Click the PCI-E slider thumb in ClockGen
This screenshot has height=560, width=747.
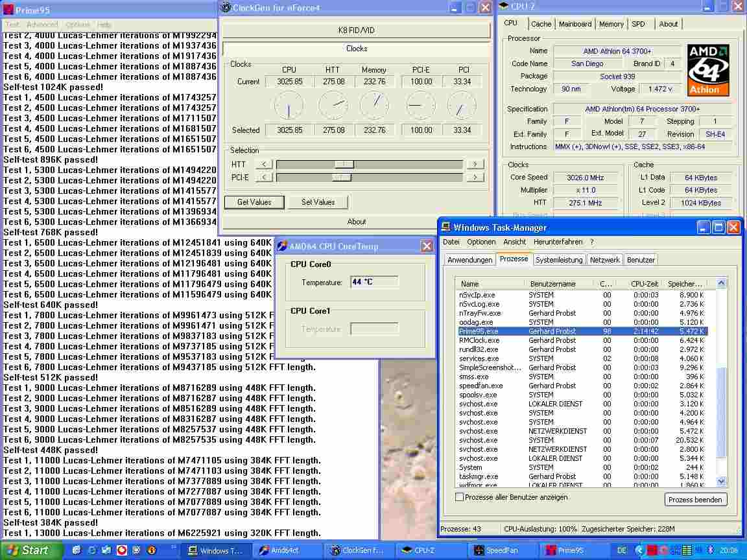pyautogui.click(x=341, y=178)
